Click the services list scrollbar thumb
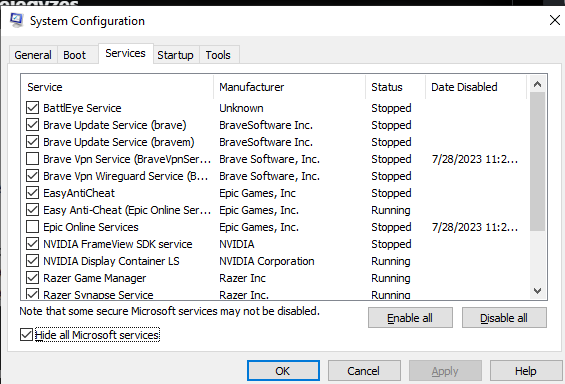565x384 pixels. (x=537, y=161)
